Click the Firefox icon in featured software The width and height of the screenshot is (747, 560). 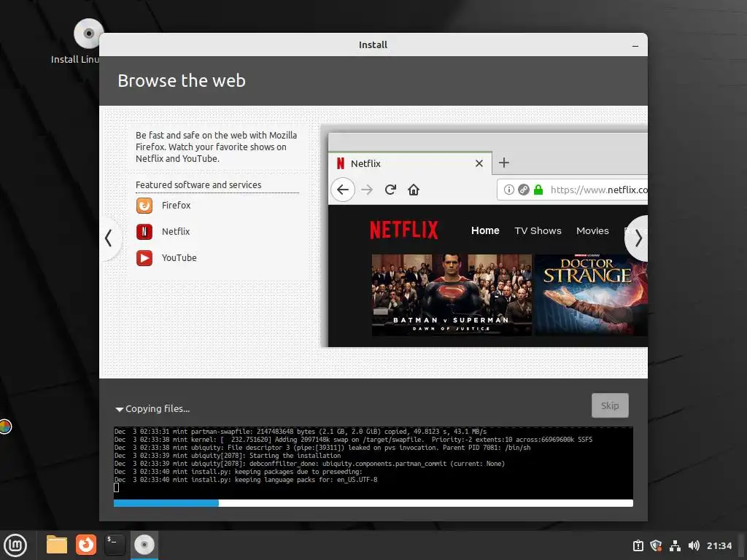144,206
